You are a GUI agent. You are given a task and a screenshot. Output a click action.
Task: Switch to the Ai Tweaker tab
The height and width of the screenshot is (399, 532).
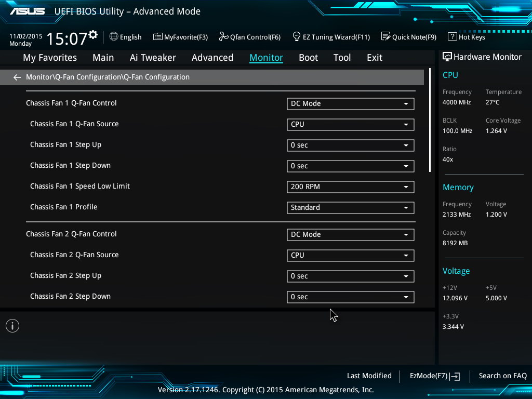153,58
